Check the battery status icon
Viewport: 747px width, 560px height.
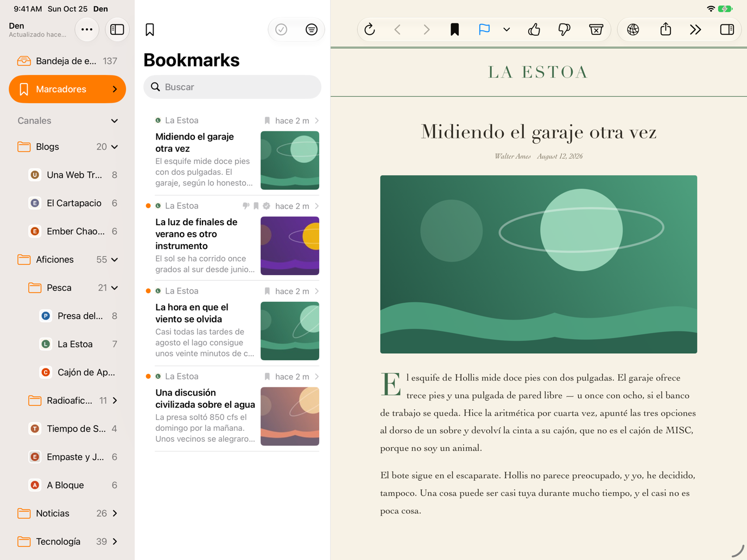[726, 9]
